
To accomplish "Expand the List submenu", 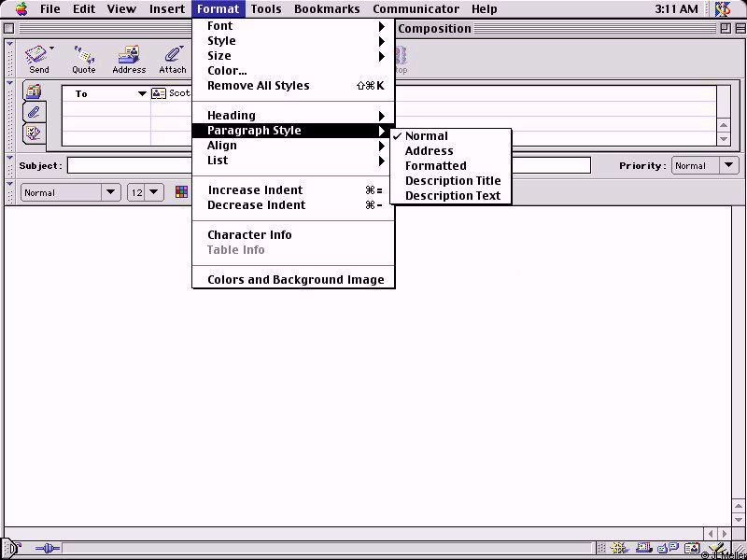I will pos(293,161).
